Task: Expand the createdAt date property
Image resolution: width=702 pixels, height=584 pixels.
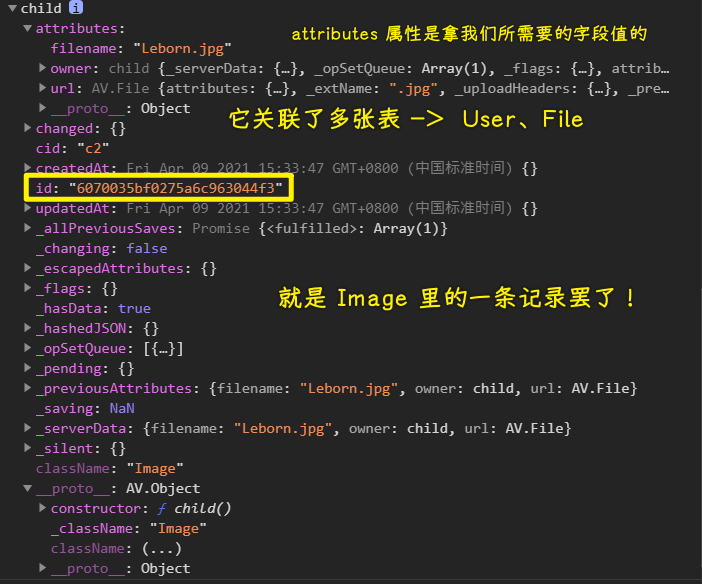Action: point(28,167)
